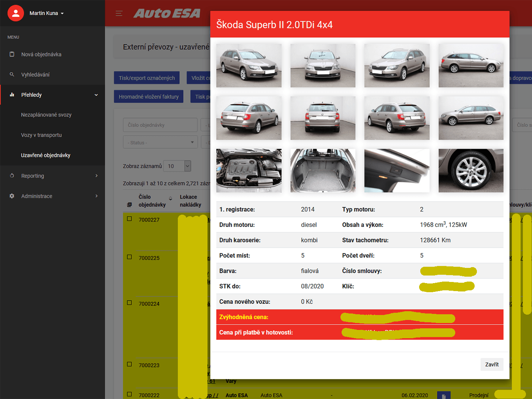Viewport: 532px width, 399px height.
Task: Check the box for order 7000222
Action: (x=130, y=394)
